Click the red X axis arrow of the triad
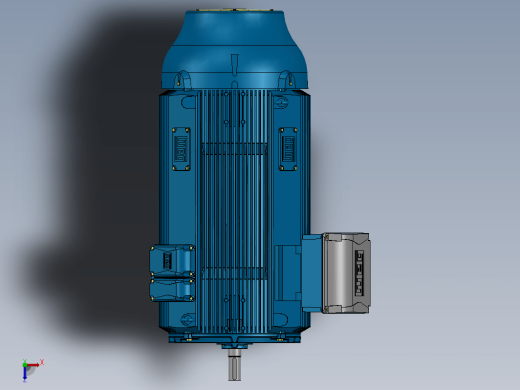This screenshot has height=390, width=520. [x=33, y=365]
